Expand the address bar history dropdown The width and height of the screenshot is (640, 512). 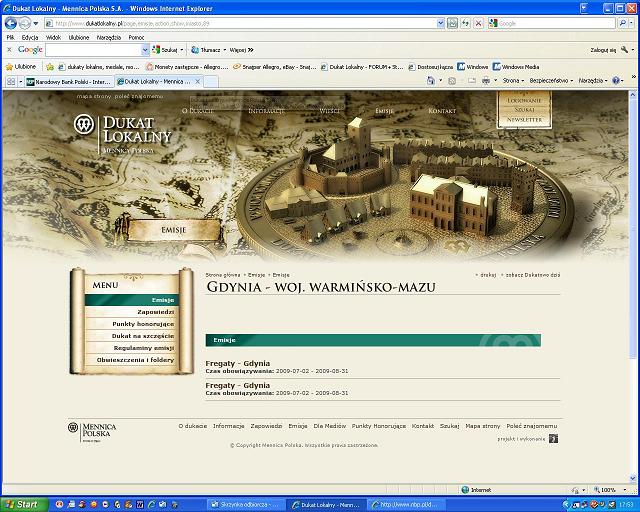[440, 24]
